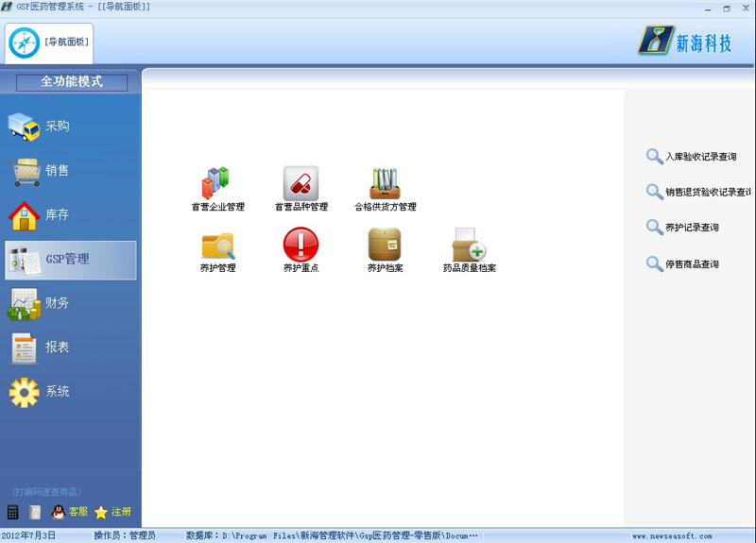Click the app icon in title bar
Viewport: 756px width, 543px height.
coord(7,7)
